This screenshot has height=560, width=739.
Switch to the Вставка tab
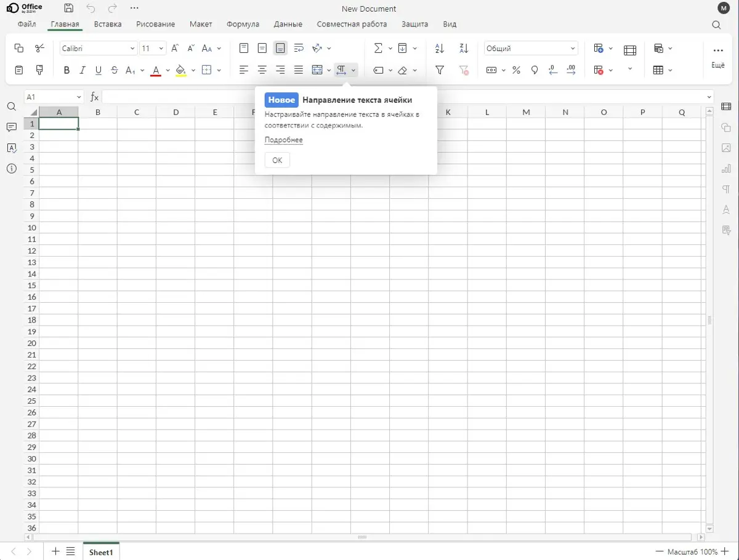point(108,24)
